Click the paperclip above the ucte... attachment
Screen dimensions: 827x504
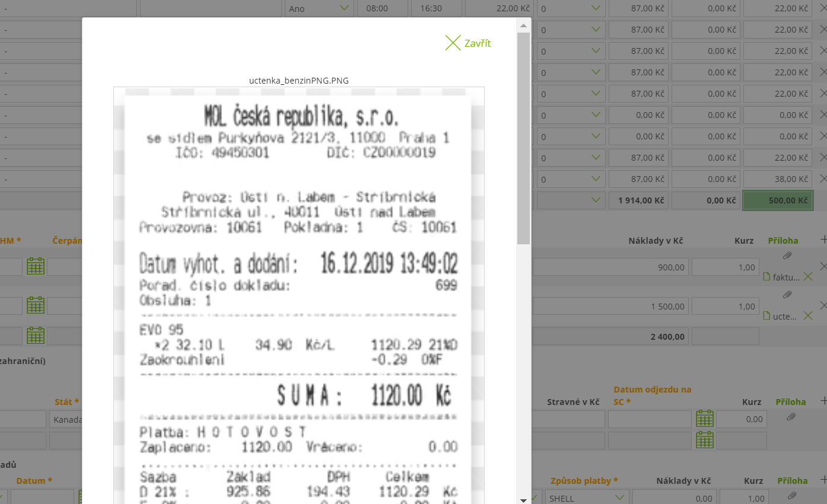coord(787,295)
